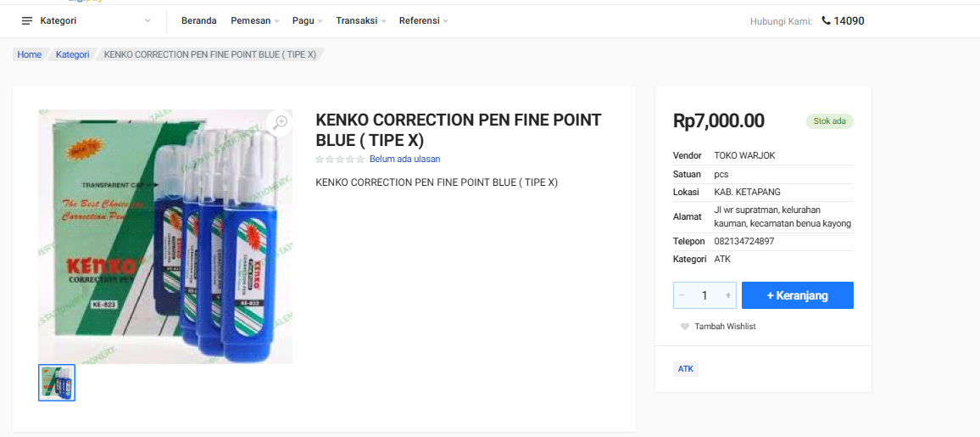Open the Pagu dropdown menu
The height and width of the screenshot is (437, 980).
(307, 20)
